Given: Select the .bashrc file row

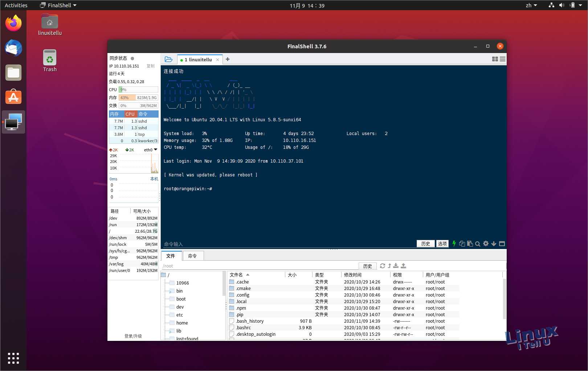Looking at the screenshot, I should [344, 328].
